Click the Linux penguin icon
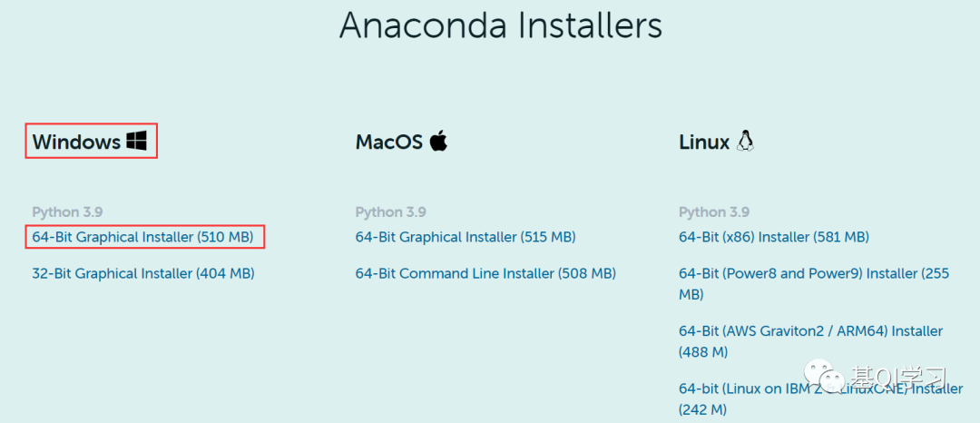The height and width of the screenshot is (423, 980). click(x=744, y=142)
